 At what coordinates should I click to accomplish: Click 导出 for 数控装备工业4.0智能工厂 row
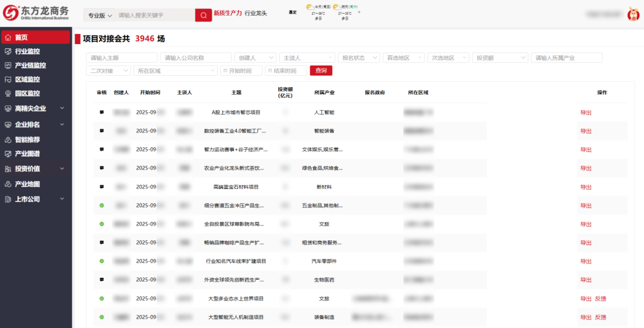pos(586,131)
